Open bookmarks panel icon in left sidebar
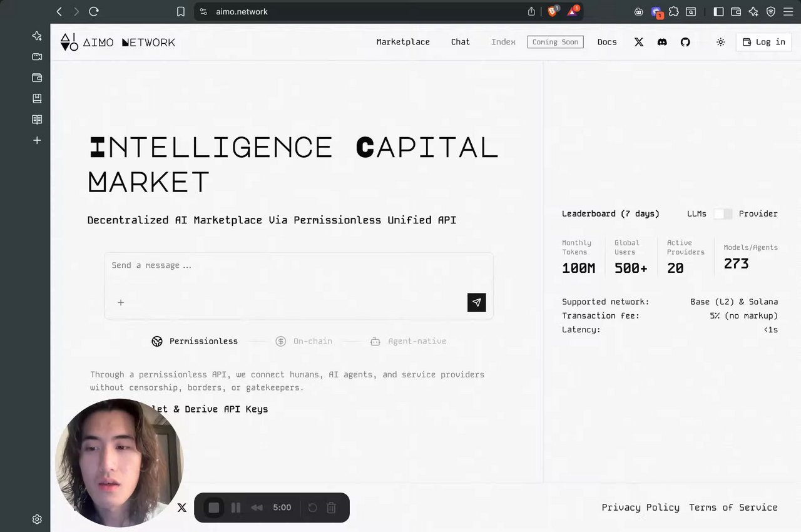The height and width of the screenshot is (532, 801). tap(37, 98)
